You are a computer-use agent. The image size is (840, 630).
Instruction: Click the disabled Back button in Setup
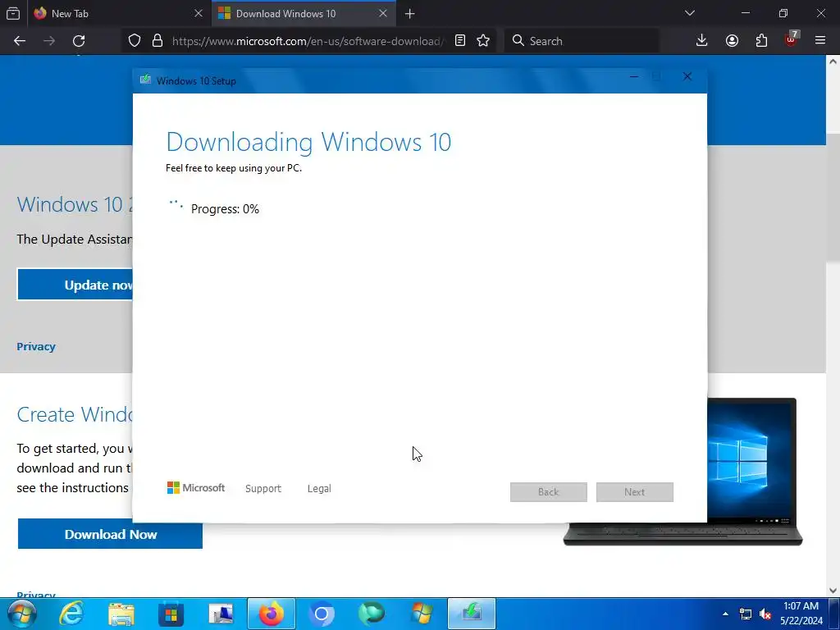pos(549,492)
